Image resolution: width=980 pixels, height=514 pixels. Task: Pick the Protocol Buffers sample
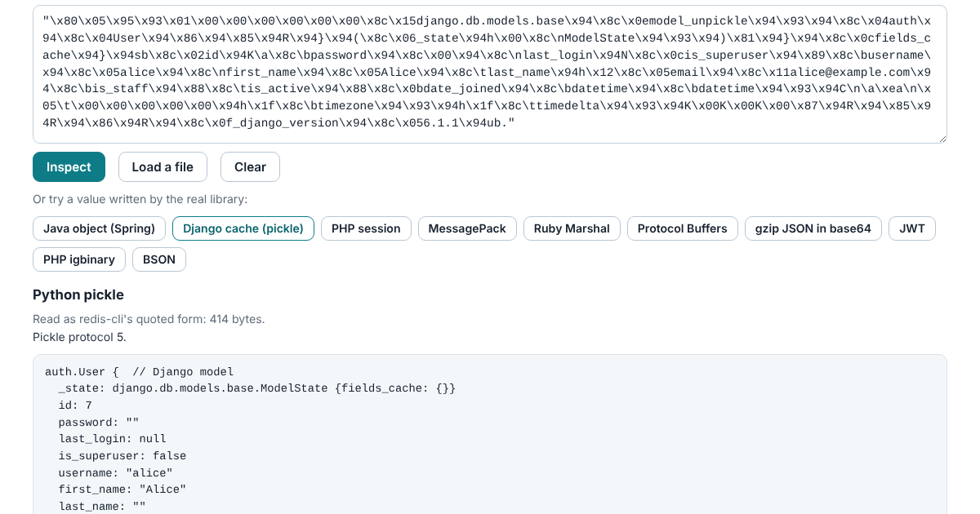(683, 228)
